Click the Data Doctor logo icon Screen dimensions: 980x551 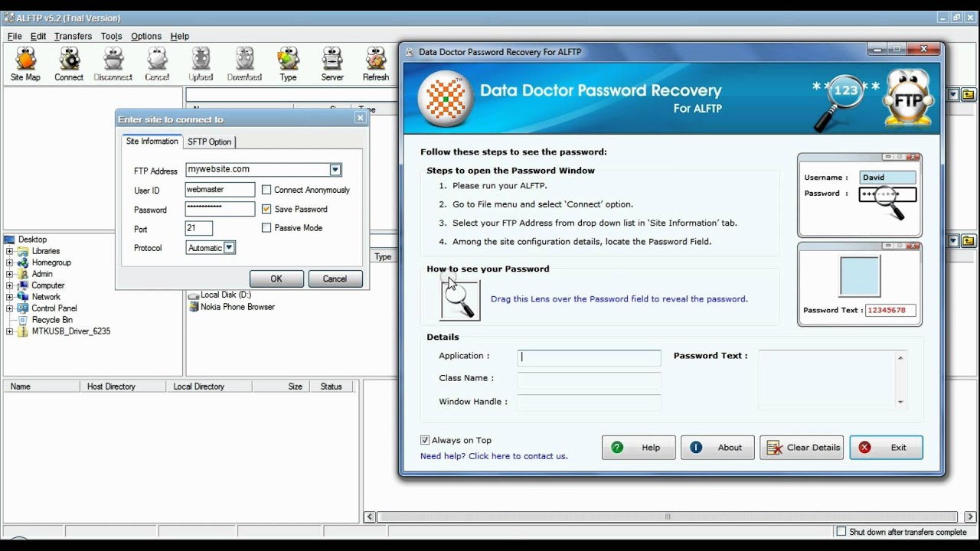(446, 99)
